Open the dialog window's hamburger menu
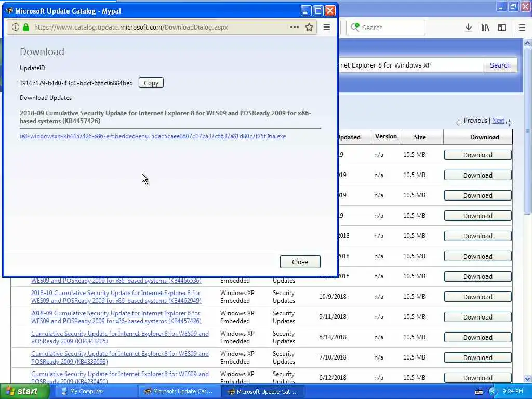Viewport: 532px width, 399px height. pos(327,27)
